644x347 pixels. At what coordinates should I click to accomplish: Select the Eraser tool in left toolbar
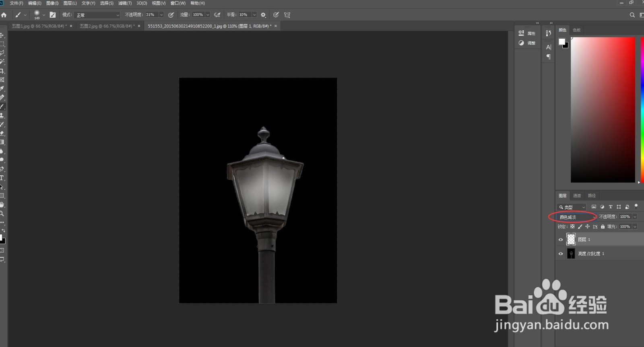tap(2, 133)
